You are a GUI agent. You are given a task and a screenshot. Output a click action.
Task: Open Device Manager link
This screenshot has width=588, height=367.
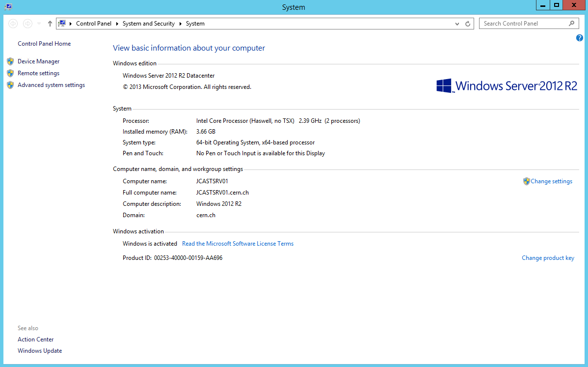39,61
